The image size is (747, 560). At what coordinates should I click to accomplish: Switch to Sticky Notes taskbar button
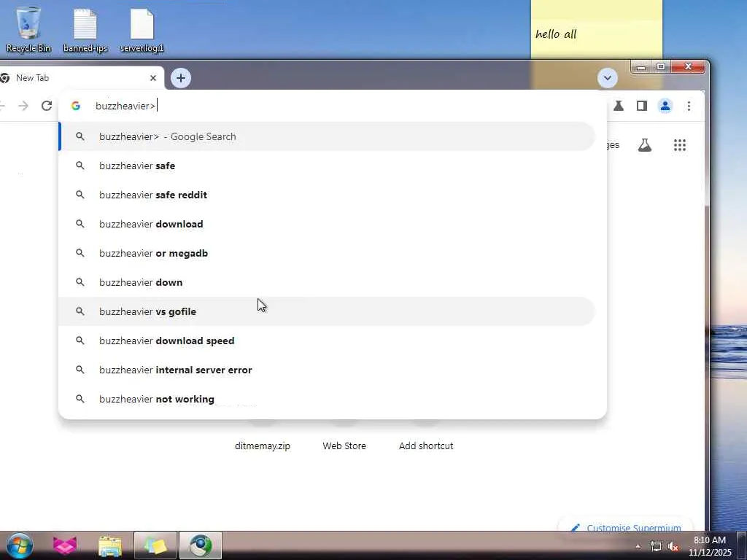point(155,545)
